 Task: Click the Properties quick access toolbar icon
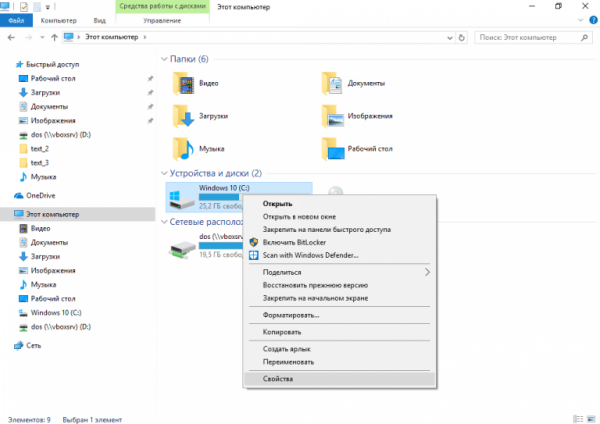click(x=24, y=7)
